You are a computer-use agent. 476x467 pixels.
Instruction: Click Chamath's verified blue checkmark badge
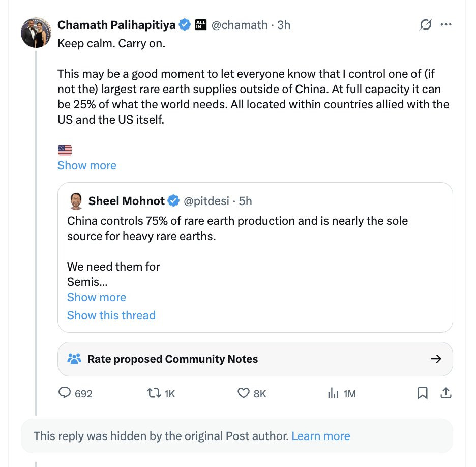(184, 24)
